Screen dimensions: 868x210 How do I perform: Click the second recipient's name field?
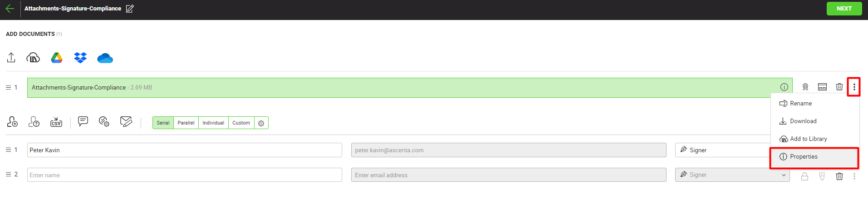[x=184, y=175]
